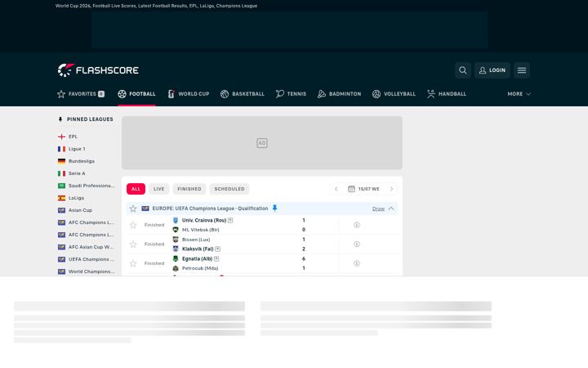Open the Volleyball section
The height and width of the screenshot is (368, 588).
[x=394, y=94]
